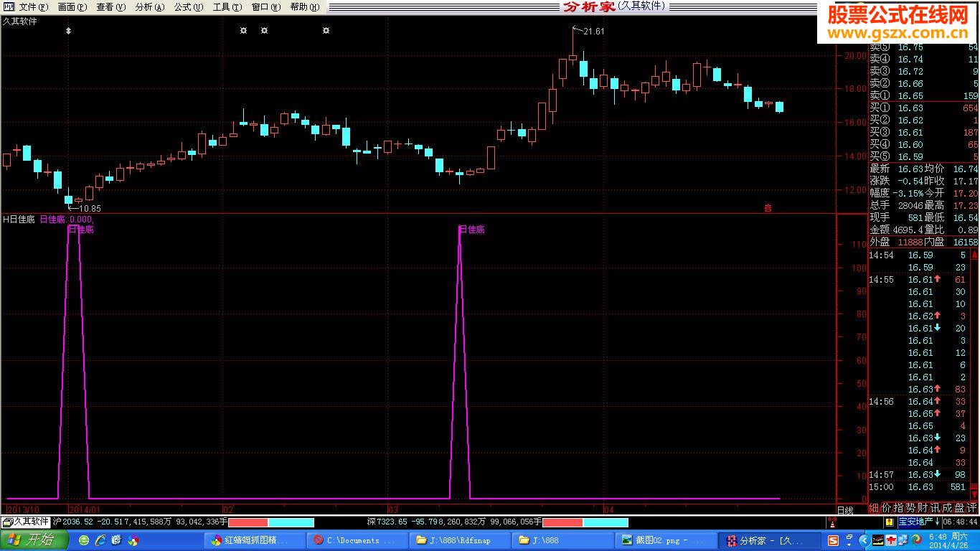Open the 分析(A) menu
Image resolution: width=980 pixels, height=551 pixels.
coord(150,7)
